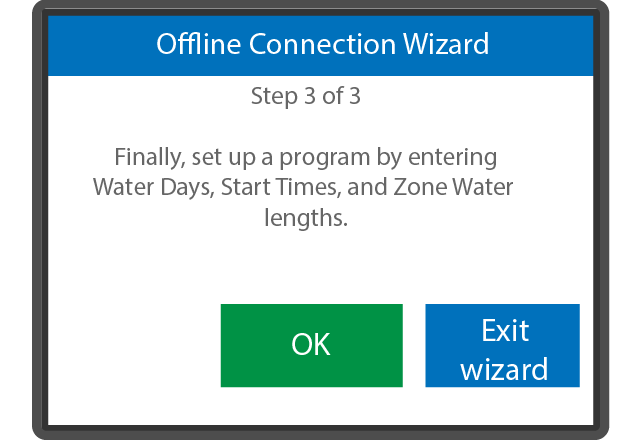Select the word Finally in the instructions

click(149, 157)
